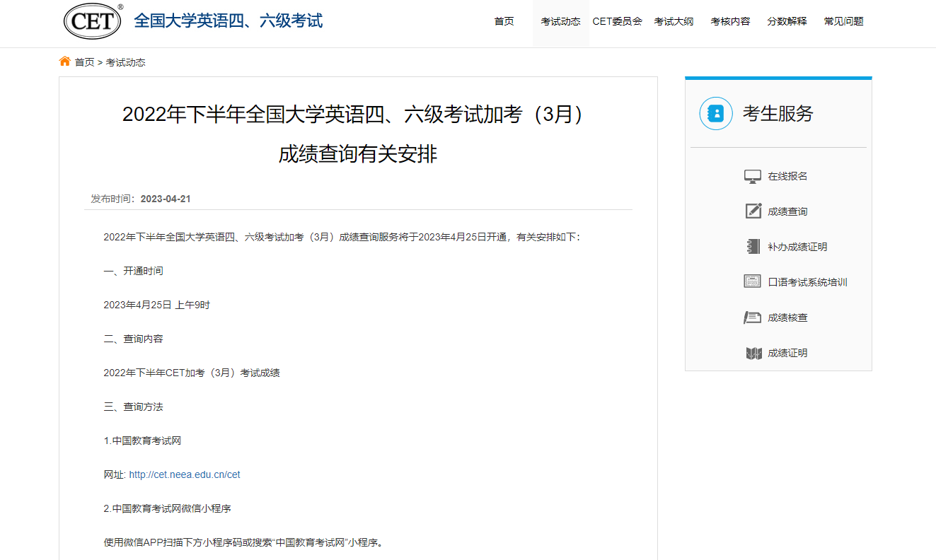
Task: Navigate to 考核内容 in top menu
Action: pyautogui.click(x=730, y=21)
